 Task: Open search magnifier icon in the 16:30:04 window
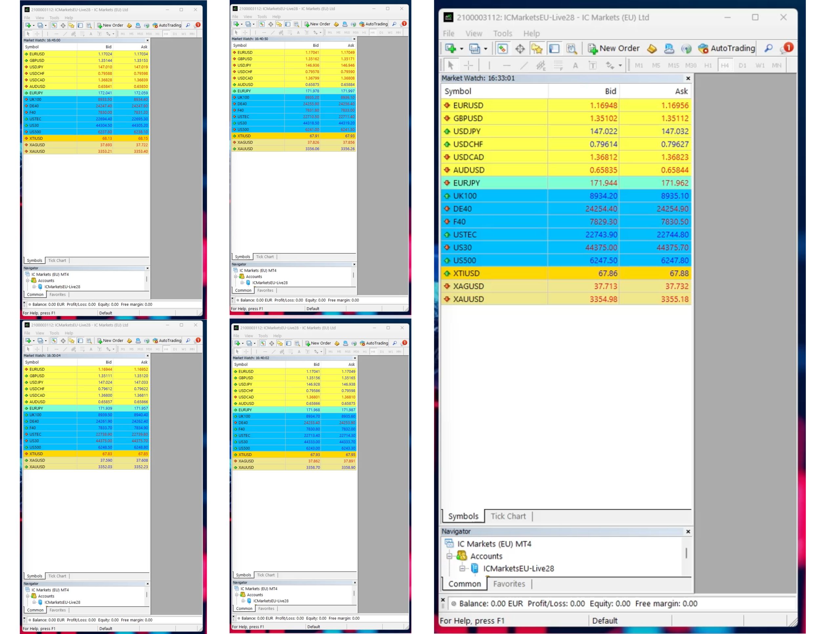(x=188, y=341)
